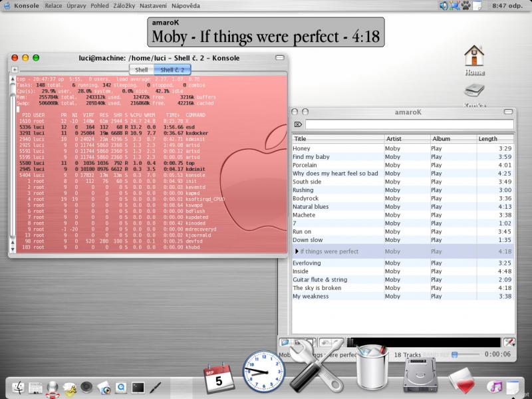Open the image viewer icon in the dock

point(104,388)
